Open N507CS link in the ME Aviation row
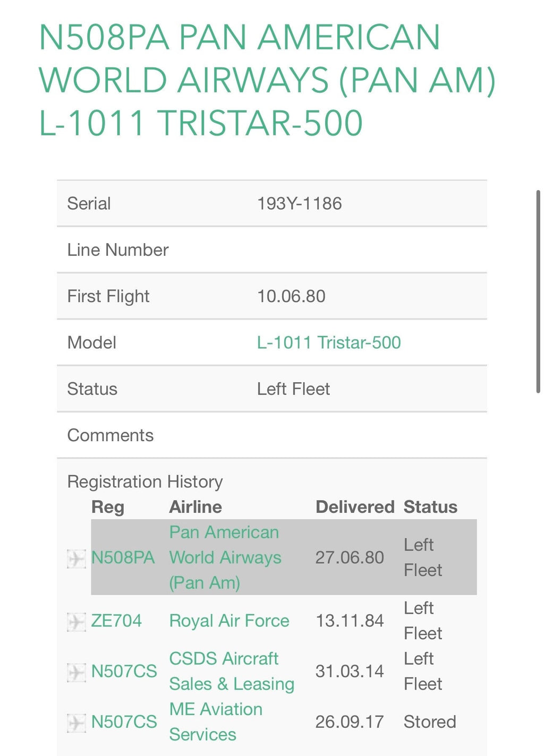The width and height of the screenshot is (544, 756). point(124,721)
